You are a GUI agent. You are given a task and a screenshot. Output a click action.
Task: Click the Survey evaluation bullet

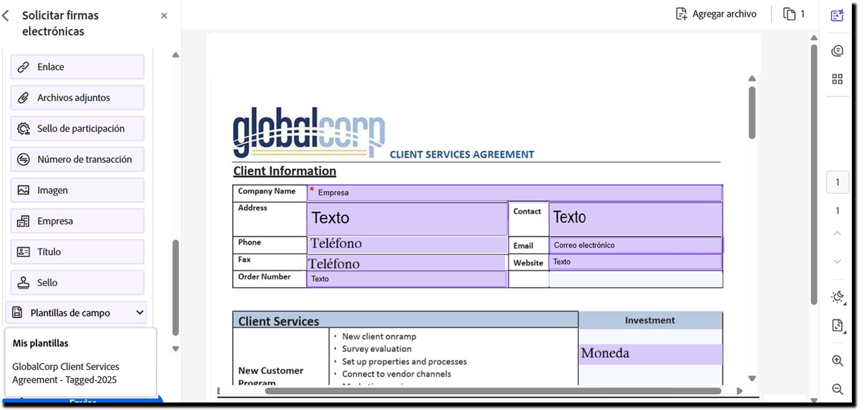tap(377, 349)
